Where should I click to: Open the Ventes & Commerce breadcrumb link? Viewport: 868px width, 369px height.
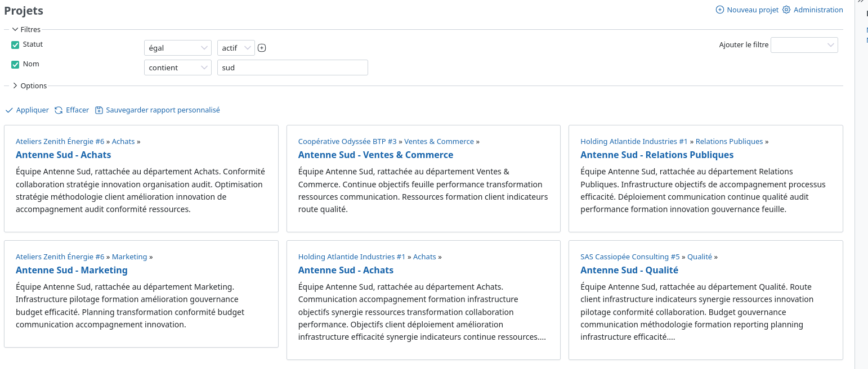pos(439,142)
